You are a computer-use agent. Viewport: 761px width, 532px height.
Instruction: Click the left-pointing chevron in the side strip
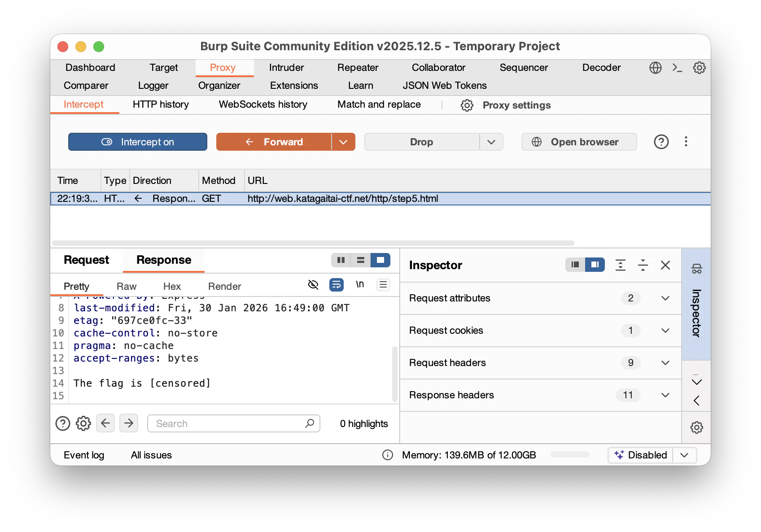click(696, 401)
